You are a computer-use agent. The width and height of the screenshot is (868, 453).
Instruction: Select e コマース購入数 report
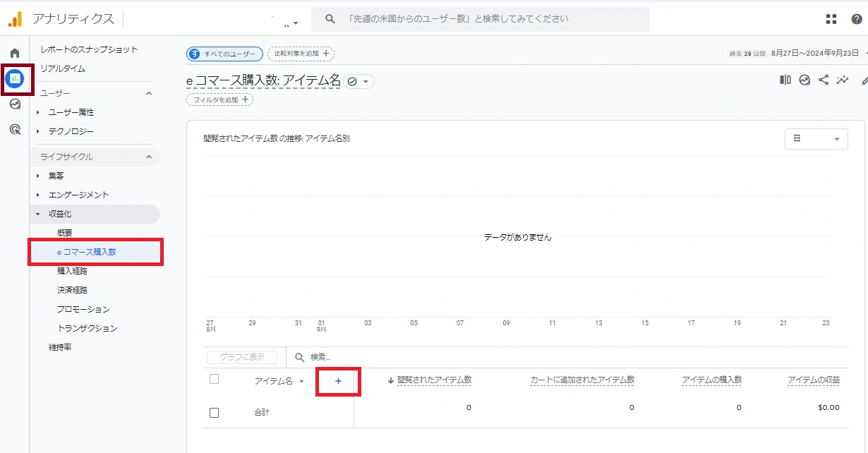[x=95, y=252]
